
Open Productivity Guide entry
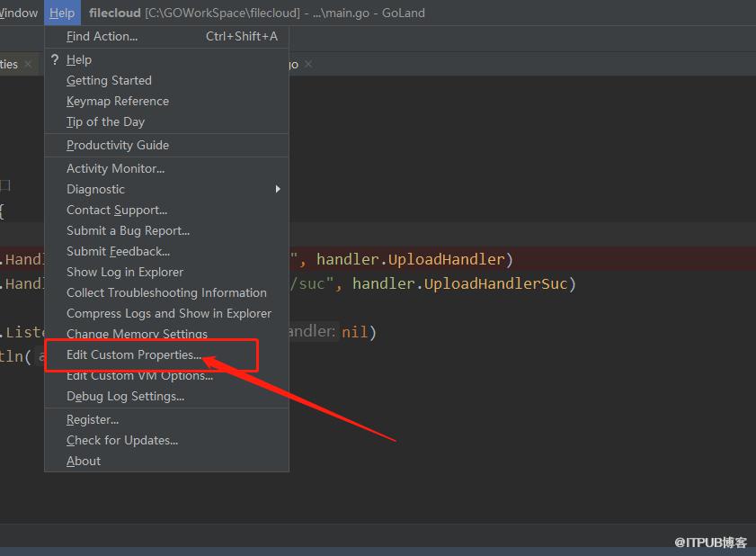[x=167, y=145]
